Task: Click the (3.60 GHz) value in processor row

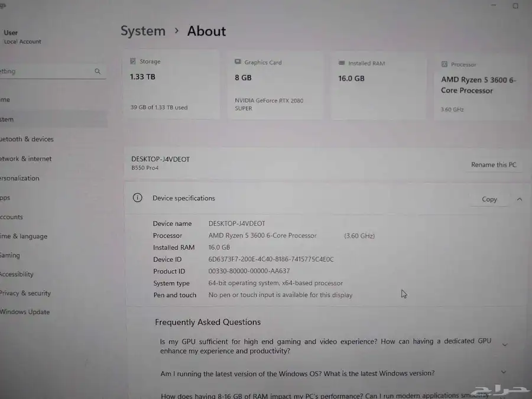Action: [x=359, y=236]
